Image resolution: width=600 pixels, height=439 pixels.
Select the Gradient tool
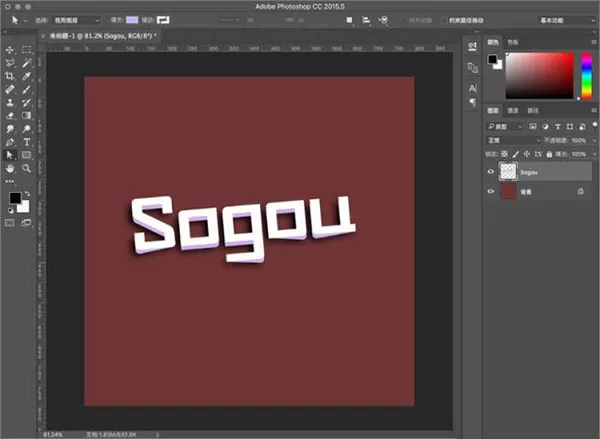point(26,116)
